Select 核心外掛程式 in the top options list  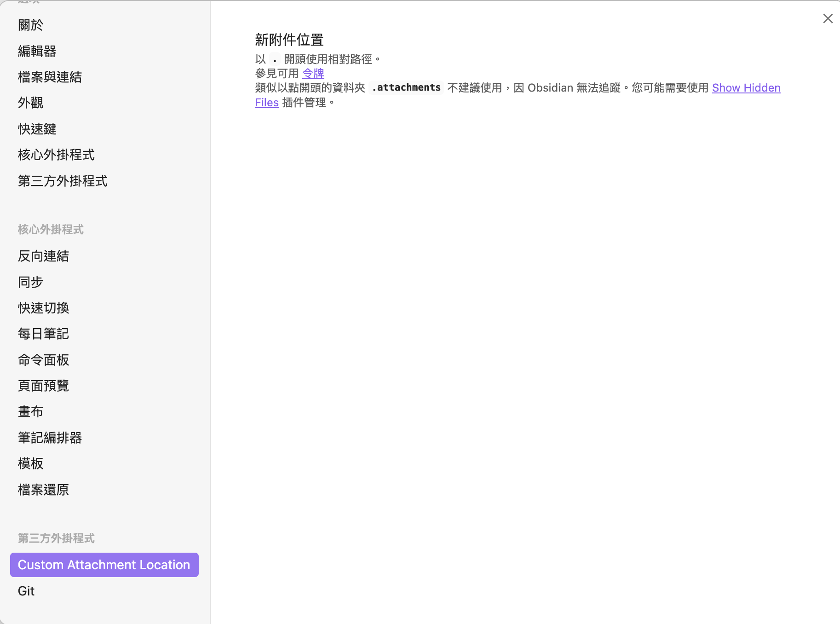(56, 155)
